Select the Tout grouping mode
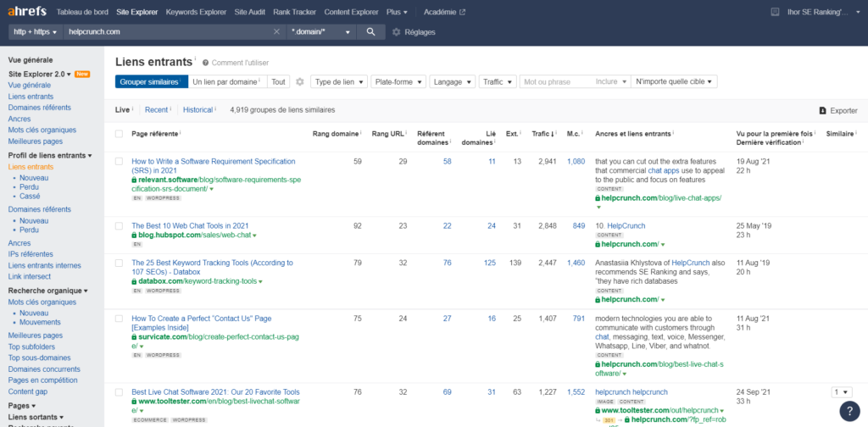 click(x=278, y=82)
